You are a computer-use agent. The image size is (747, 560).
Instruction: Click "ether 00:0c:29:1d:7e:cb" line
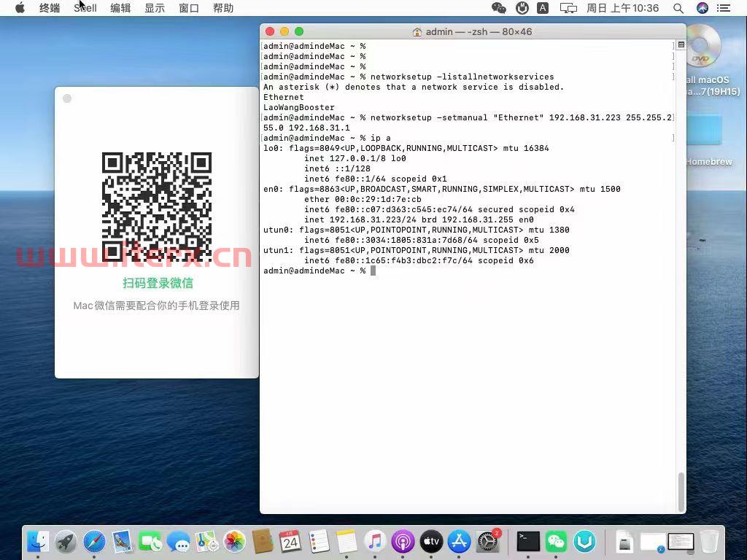(363, 199)
